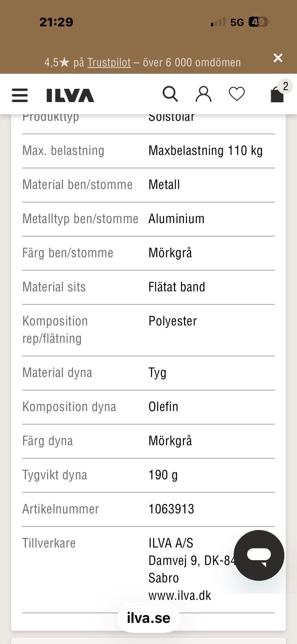Open the chat support bubble
The image size is (297, 644).
tap(259, 555)
